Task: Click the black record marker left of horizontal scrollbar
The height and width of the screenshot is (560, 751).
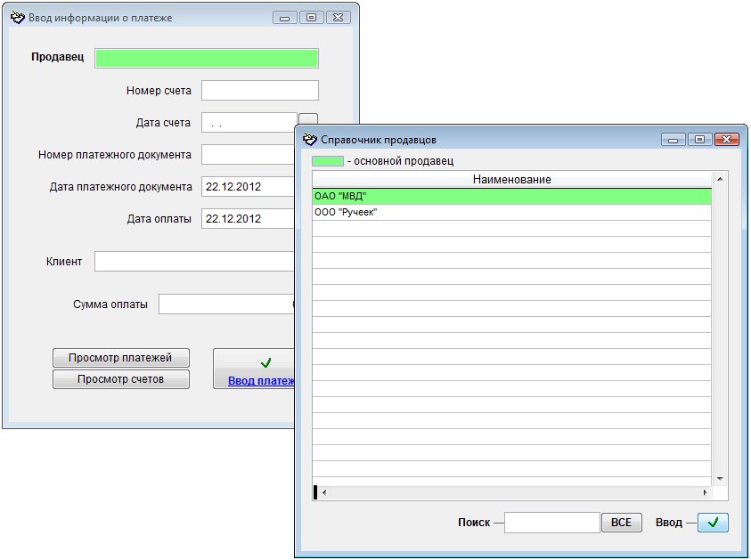Action: [x=315, y=492]
